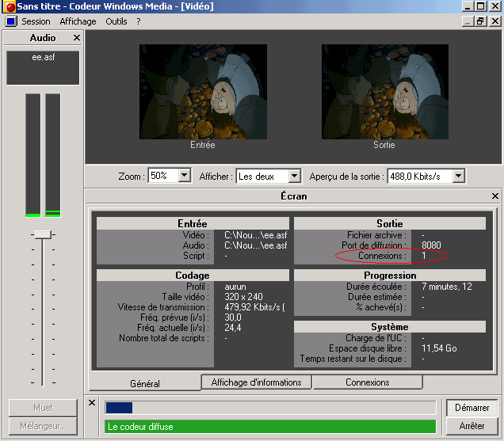Click the Espace disque libre value 11,54 Go
The height and width of the screenshot is (441, 504).
439,348
